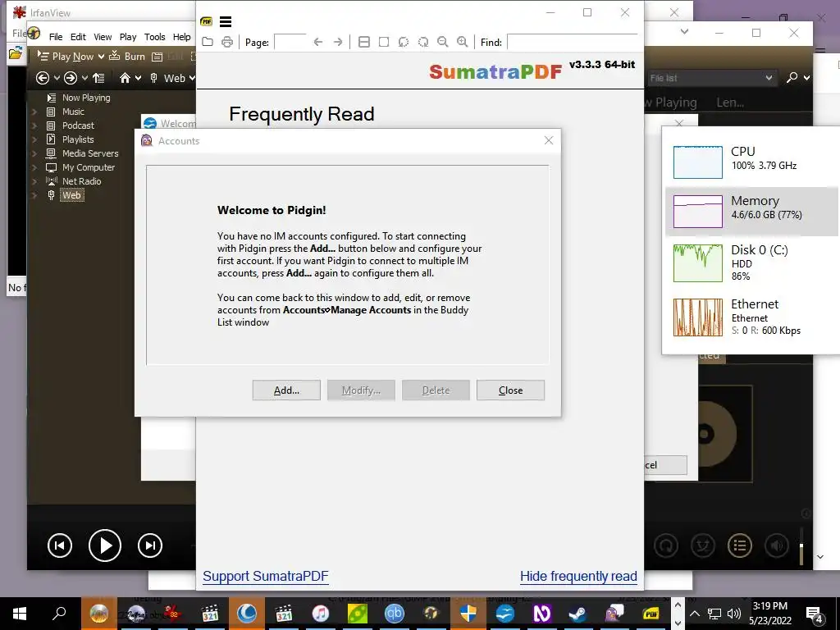Viewport: 840px width, 630px height.
Task: Click the forward navigation arrow in media player
Action: coord(71,78)
